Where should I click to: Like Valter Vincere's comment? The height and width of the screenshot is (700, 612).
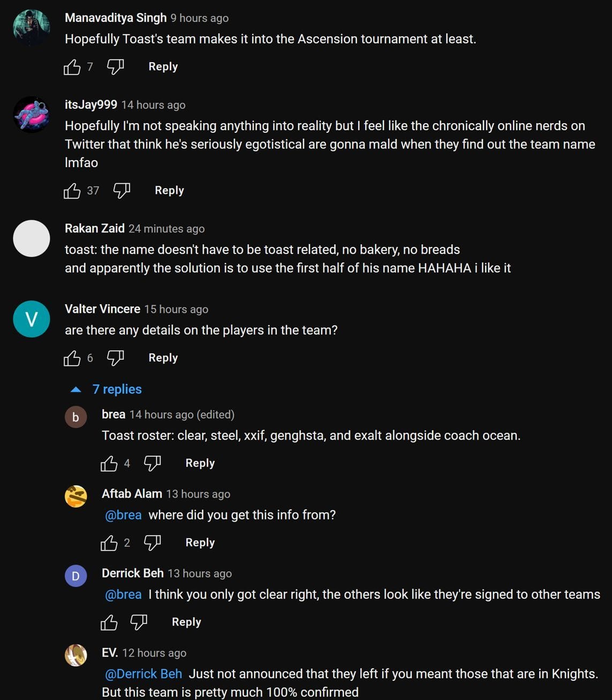tap(72, 358)
